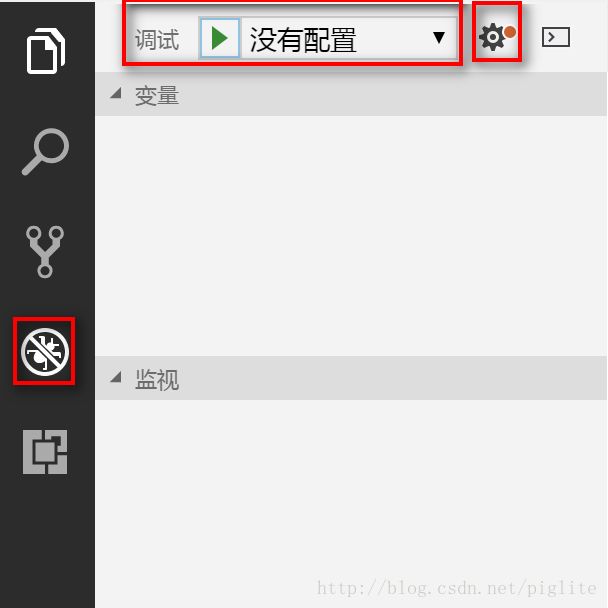Click the orange dot on gear icon
The width and height of the screenshot is (608, 608).
510,32
